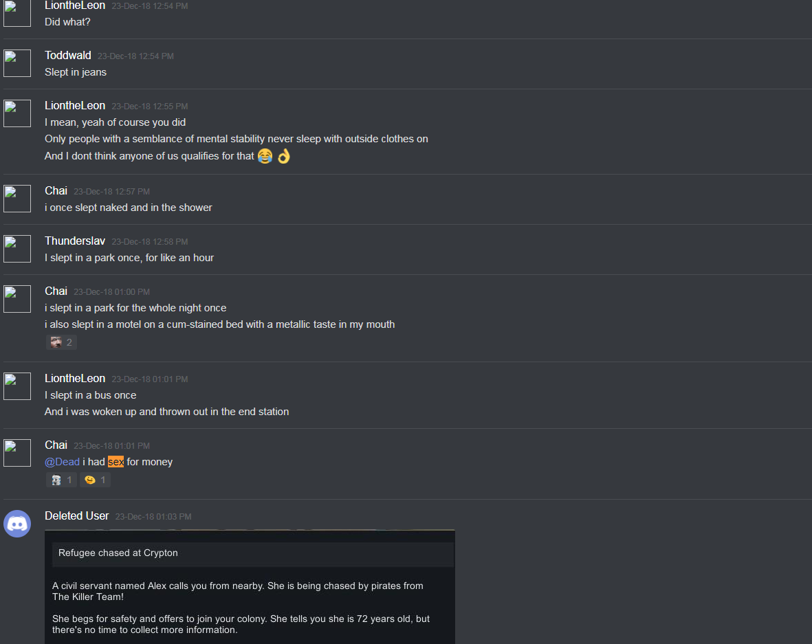
Task: Click the Deleted User username
Action: click(x=76, y=516)
